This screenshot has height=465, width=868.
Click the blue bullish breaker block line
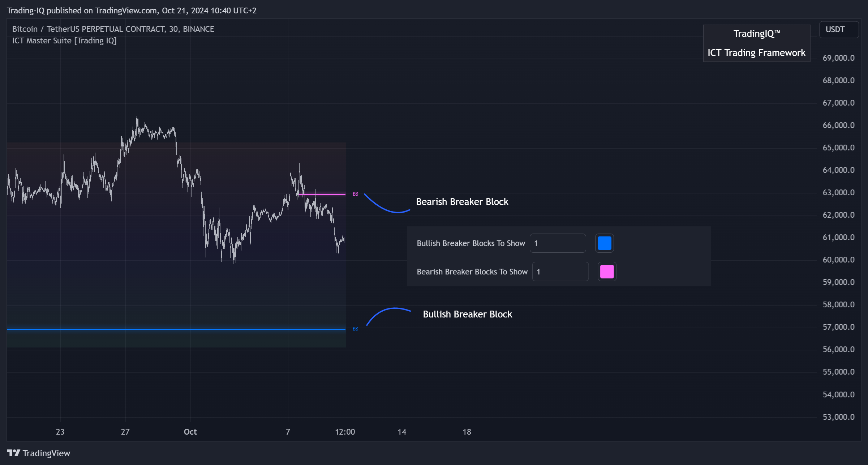pyautogui.click(x=176, y=329)
